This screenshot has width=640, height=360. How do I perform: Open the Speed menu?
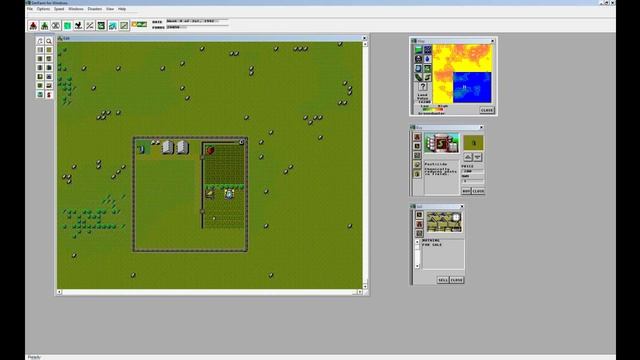pos(59,9)
